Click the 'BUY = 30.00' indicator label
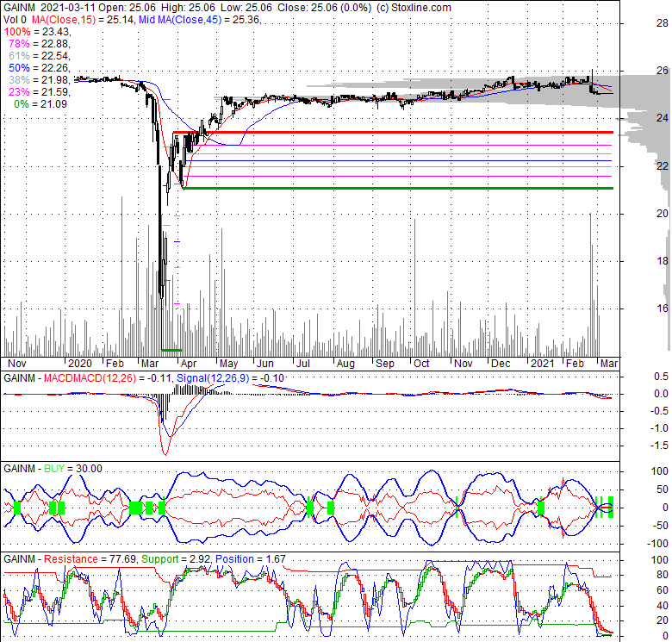 pos(73,469)
